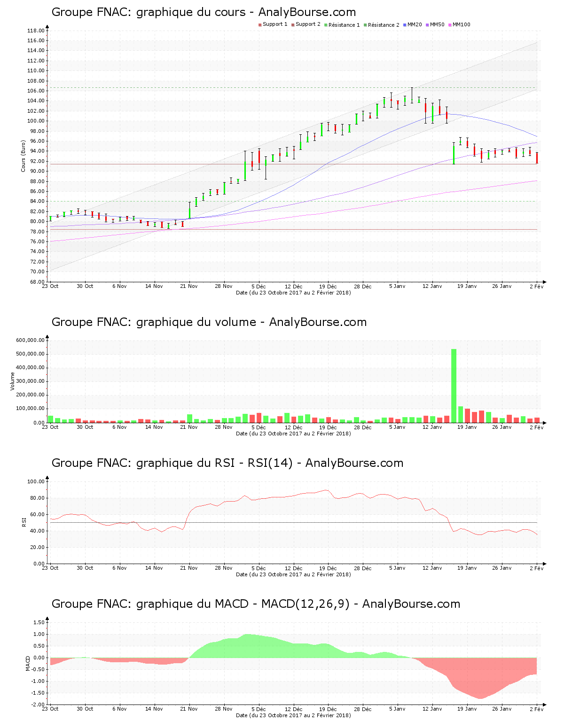The width and height of the screenshot is (564, 728).
Task: Click the Support 1 legend label
Action: coord(275,24)
